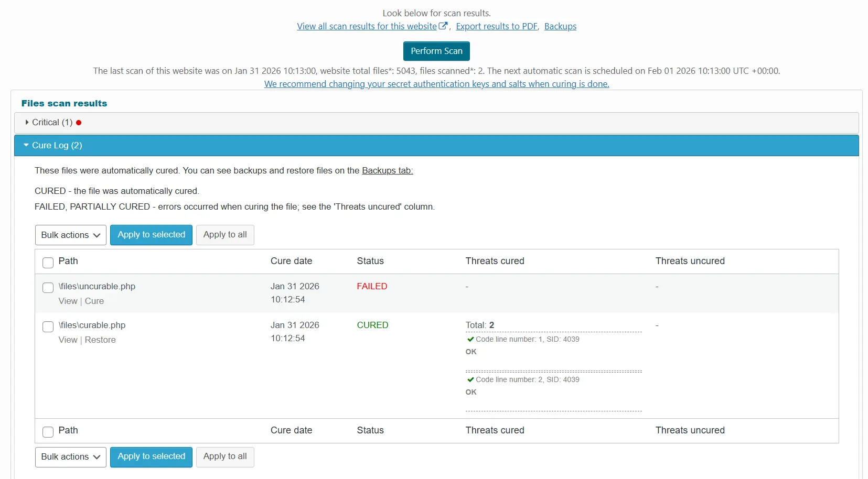Open the bottom Bulk actions dropdown
868x479 pixels.
[71, 457]
